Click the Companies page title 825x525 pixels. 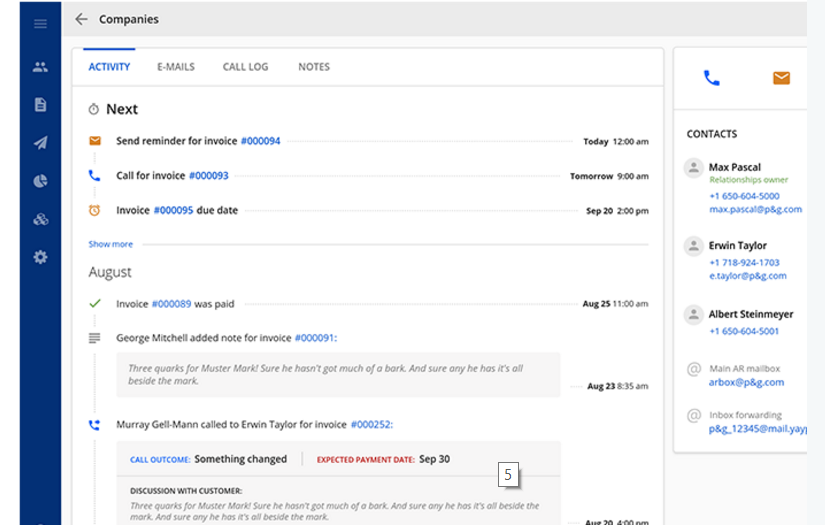(x=129, y=19)
